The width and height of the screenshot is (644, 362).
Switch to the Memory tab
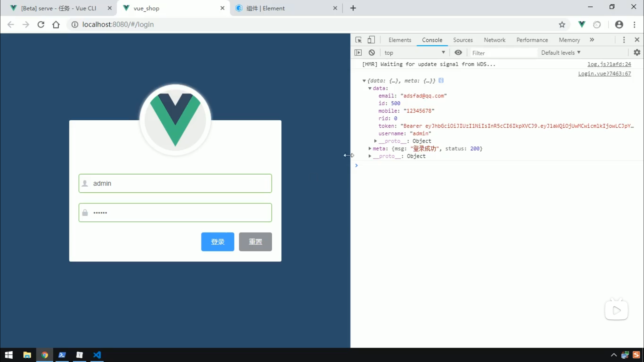click(x=569, y=40)
